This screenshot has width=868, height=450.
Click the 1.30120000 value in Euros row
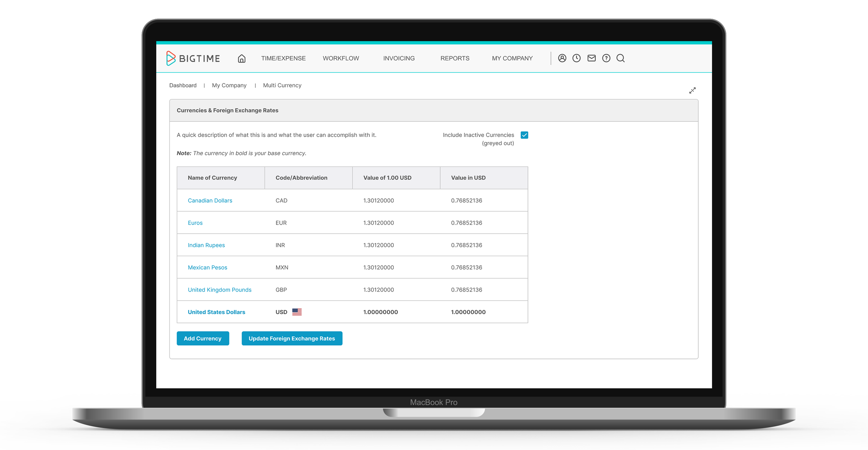click(x=378, y=223)
